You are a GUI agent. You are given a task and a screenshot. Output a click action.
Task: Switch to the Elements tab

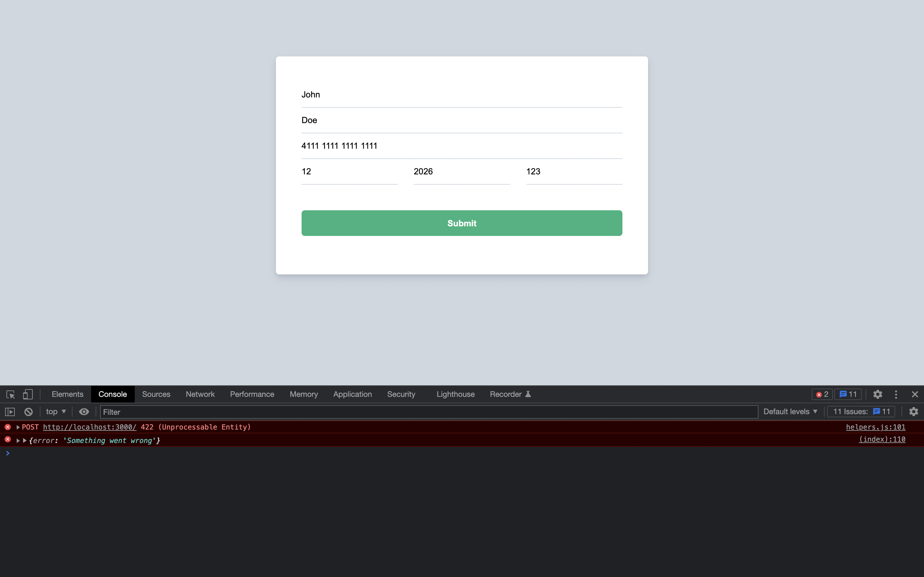tap(67, 394)
